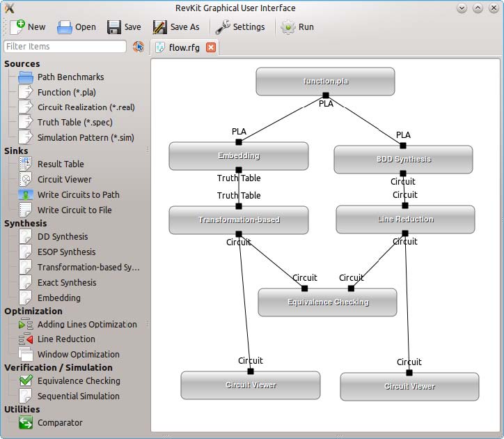Click the Run gear icon

pos(288,27)
